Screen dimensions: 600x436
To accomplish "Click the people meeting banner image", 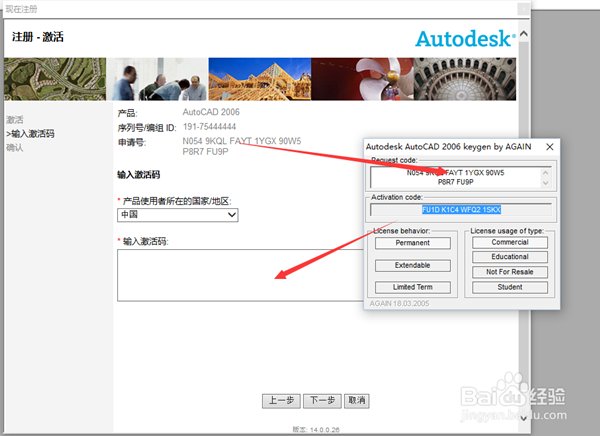I will (x=157, y=79).
